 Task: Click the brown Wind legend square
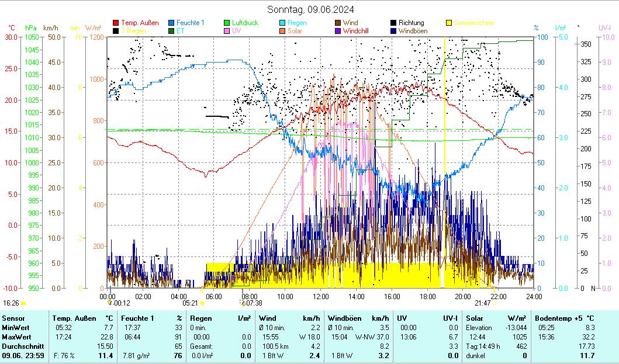[x=338, y=23]
